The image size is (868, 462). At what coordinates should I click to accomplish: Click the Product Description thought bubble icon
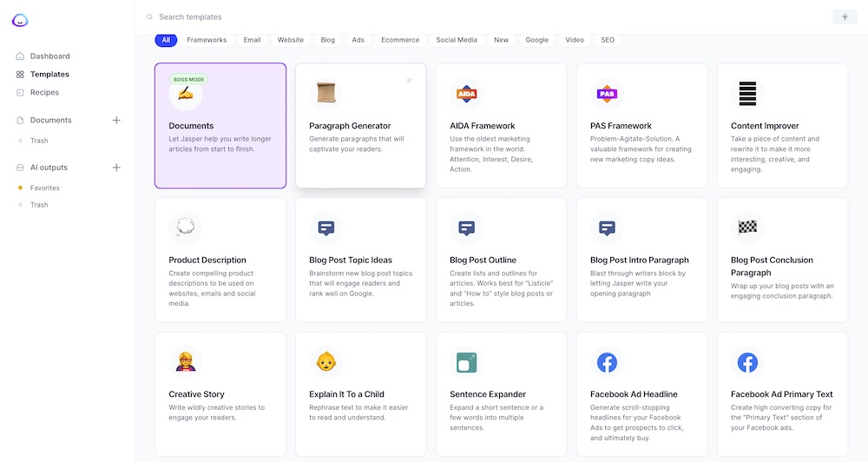(x=186, y=228)
